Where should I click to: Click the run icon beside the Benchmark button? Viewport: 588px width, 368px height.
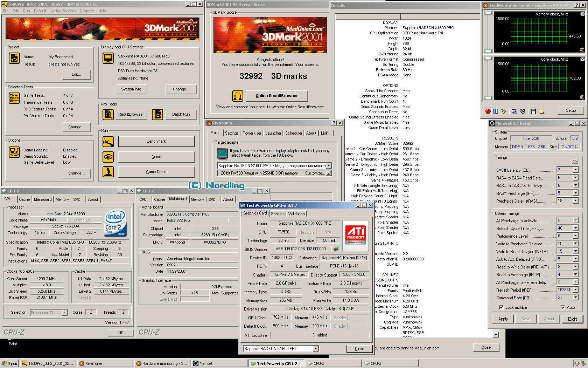click(108, 142)
